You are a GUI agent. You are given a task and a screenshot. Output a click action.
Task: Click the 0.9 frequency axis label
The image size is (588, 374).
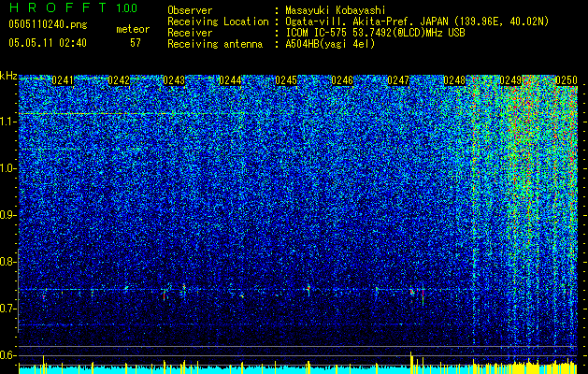7,215
